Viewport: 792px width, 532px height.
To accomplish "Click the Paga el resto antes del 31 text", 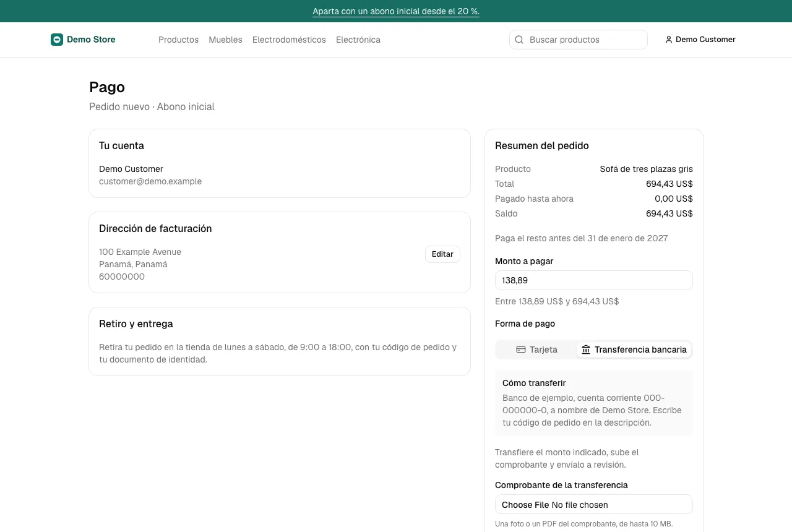I will tap(581, 238).
